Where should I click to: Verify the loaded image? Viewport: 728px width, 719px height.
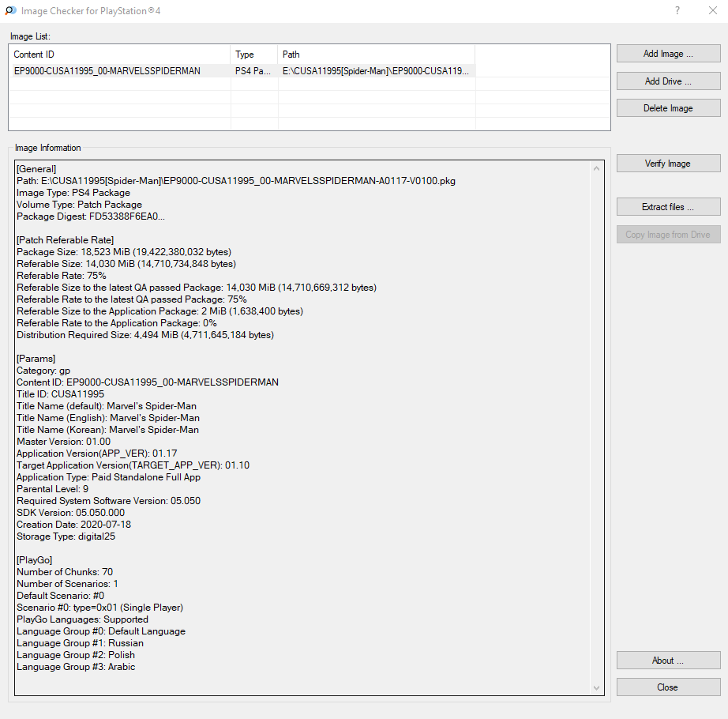(x=668, y=164)
